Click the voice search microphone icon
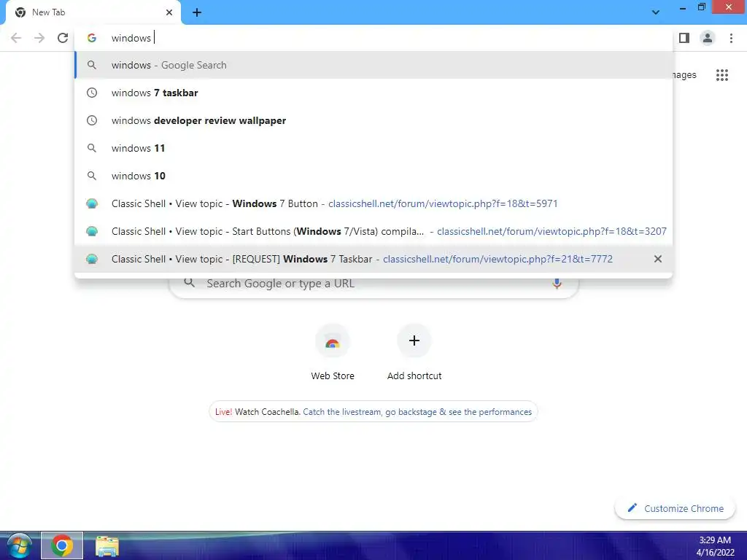This screenshot has width=747, height=560. [x=557, y=284]
